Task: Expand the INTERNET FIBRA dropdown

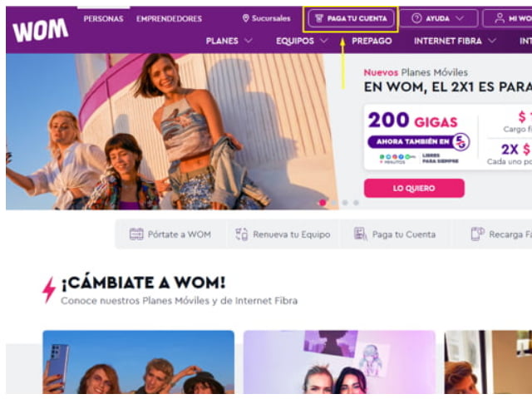Action: (455, 41)
